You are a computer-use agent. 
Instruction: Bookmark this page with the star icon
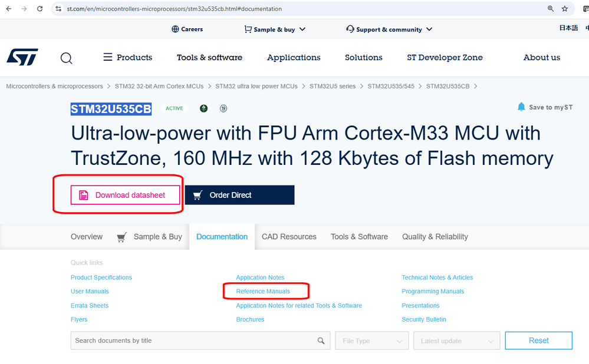pos(565,9)
